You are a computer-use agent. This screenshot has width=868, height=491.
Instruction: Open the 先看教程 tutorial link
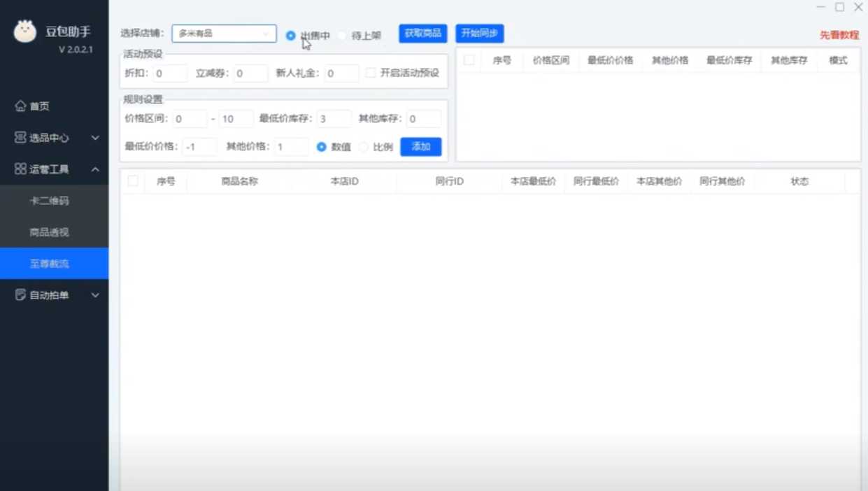[839, 35]
